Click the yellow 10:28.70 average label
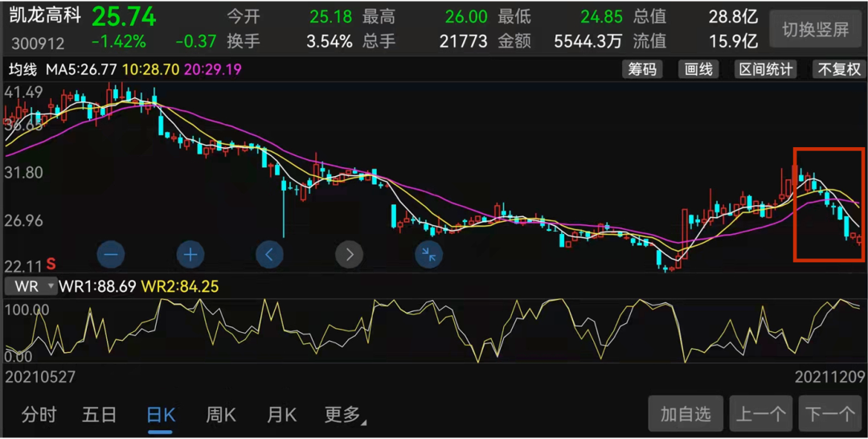This screenshot has width=868, height=439. pos(150,70)
